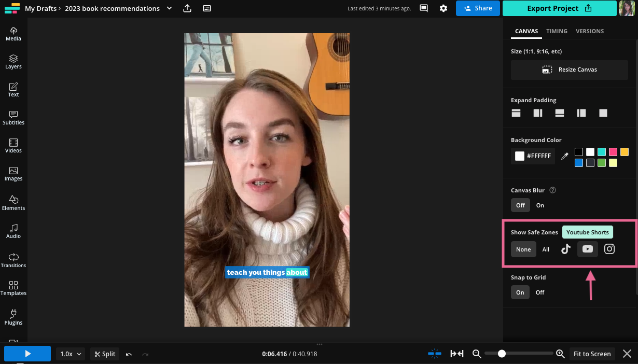Switch to the Timing tab

pyautogui.click(x=557, y=31)
